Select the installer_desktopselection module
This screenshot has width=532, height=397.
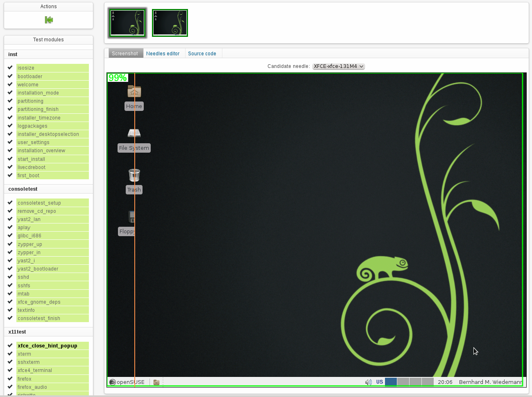click(x=52, y=134)
